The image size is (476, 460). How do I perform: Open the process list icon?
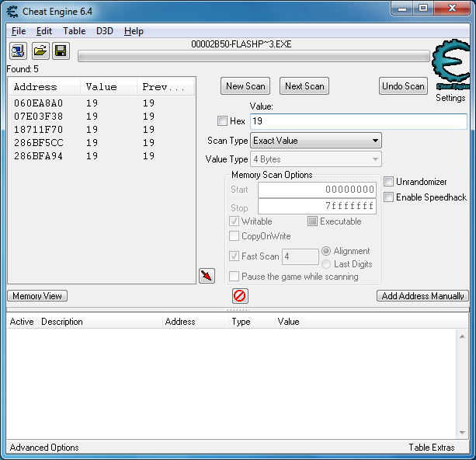pyautogui.click(x=18, y=51)
